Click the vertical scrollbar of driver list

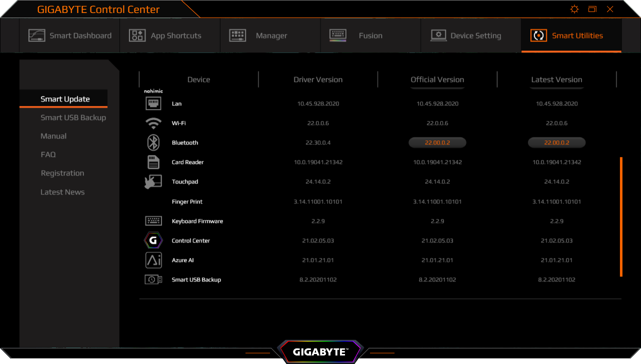621,217
